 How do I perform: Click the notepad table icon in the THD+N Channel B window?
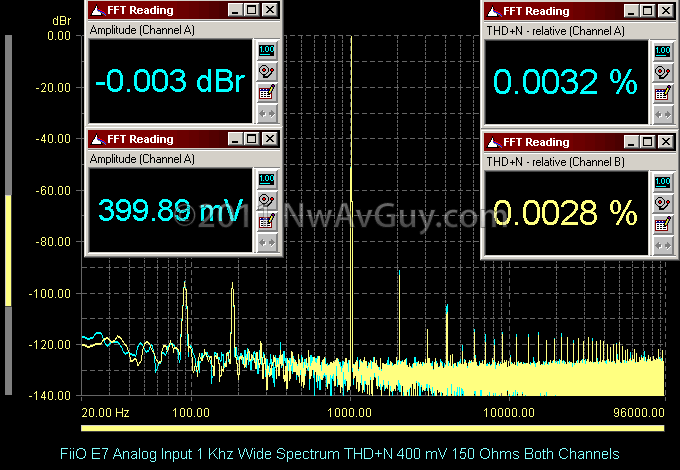click(x=663, y=225)
